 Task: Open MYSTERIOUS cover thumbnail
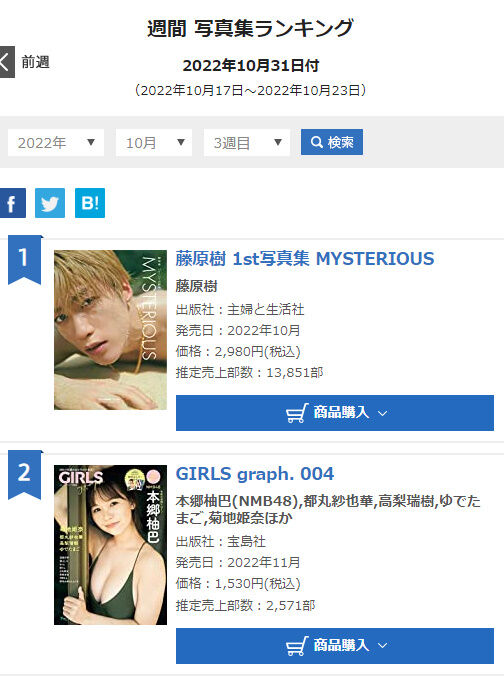click(110, 330)
